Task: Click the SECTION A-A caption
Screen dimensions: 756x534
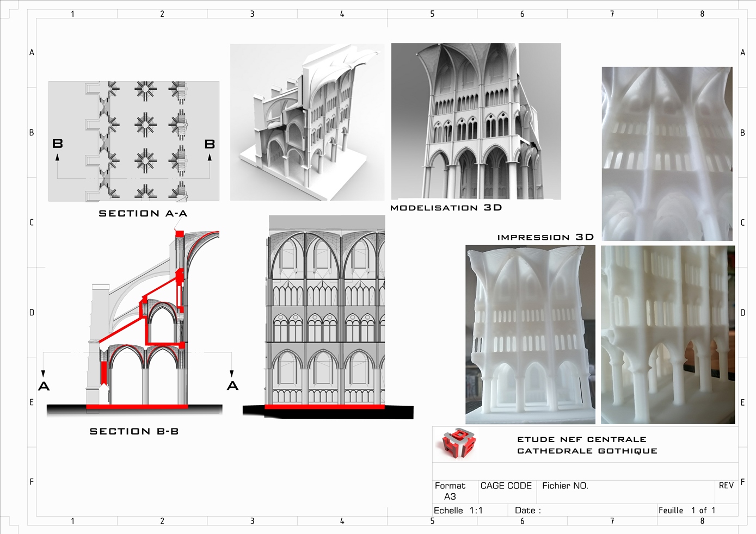Action: pos(143,214)
